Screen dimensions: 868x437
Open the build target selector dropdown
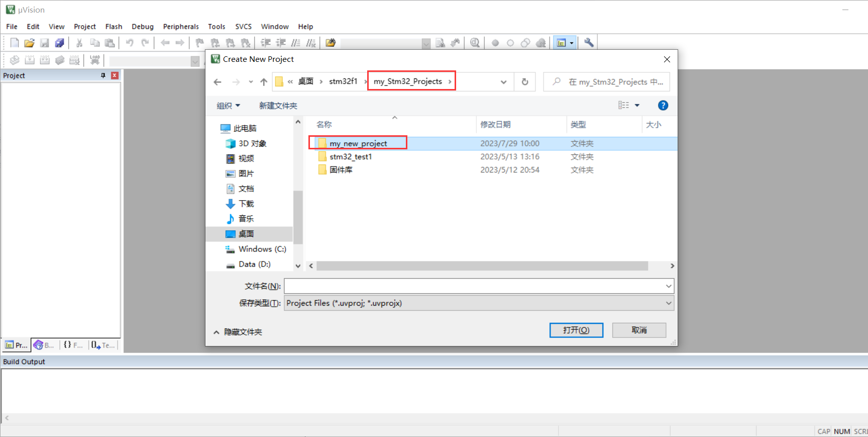(x=195, y=61)
